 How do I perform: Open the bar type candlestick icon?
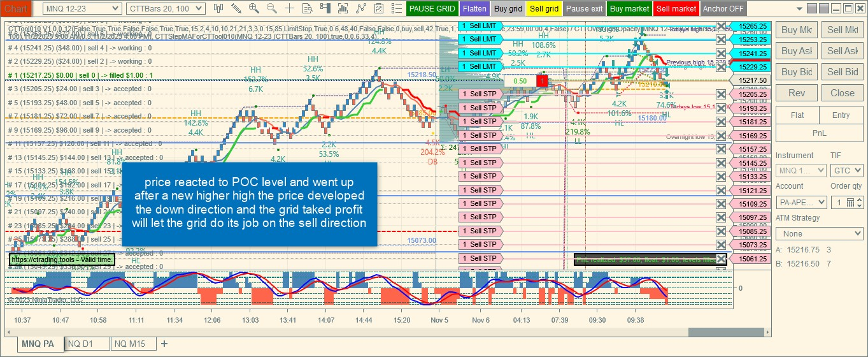click(218, 8)
